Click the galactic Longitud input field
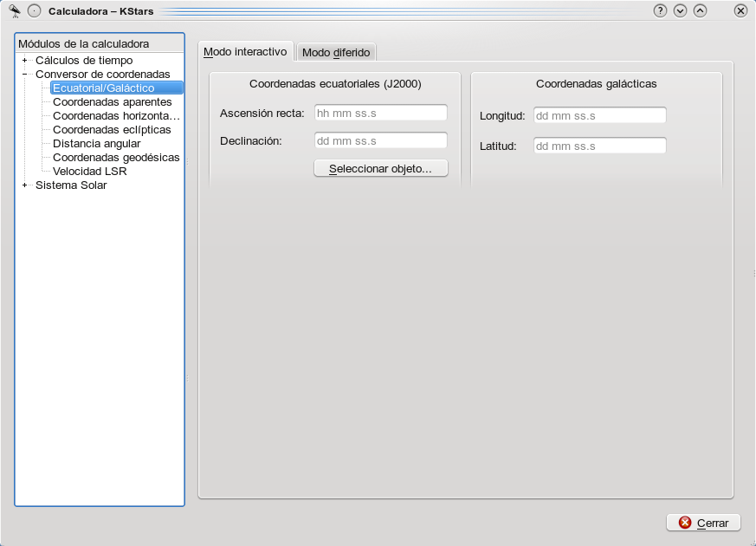Image resolution: width=756 pixels, height=546 pixels. (599, 115)
